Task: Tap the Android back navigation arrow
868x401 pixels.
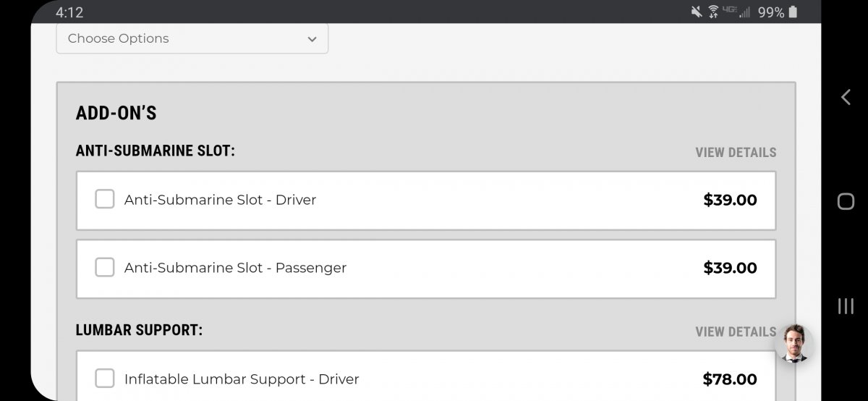Action: [x=846, y=97]
